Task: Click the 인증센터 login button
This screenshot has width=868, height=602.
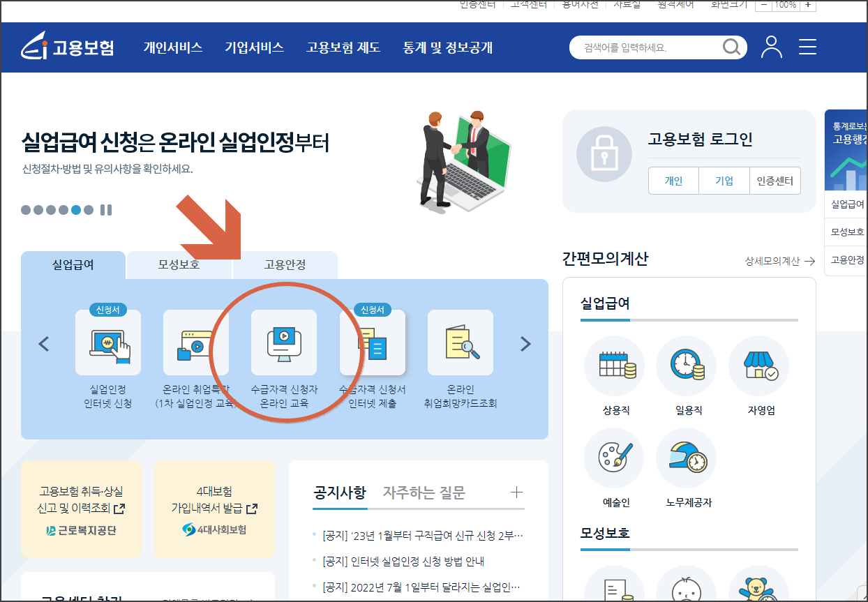Action: tap(775, 181)
